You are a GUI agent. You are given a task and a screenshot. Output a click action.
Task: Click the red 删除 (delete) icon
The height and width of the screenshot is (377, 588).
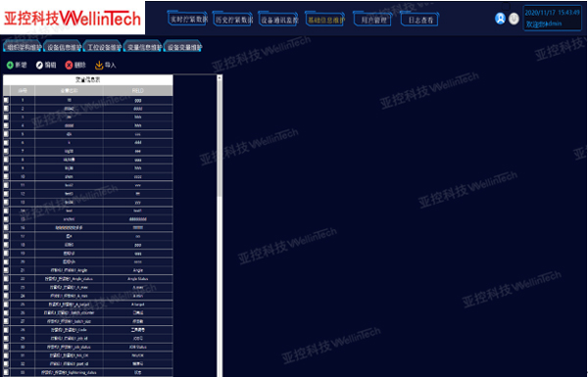[x=69, y=66]
